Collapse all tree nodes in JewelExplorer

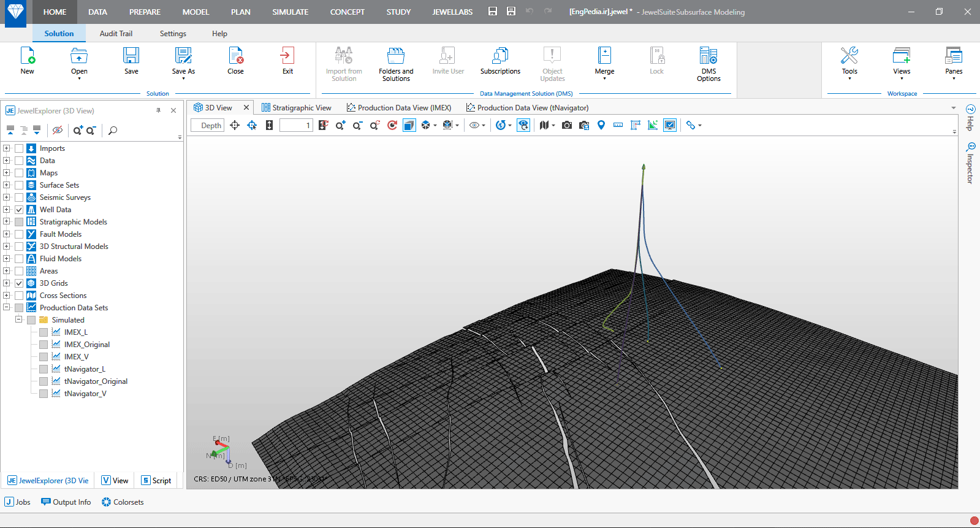pyautogui.click(x=10, y=130)
